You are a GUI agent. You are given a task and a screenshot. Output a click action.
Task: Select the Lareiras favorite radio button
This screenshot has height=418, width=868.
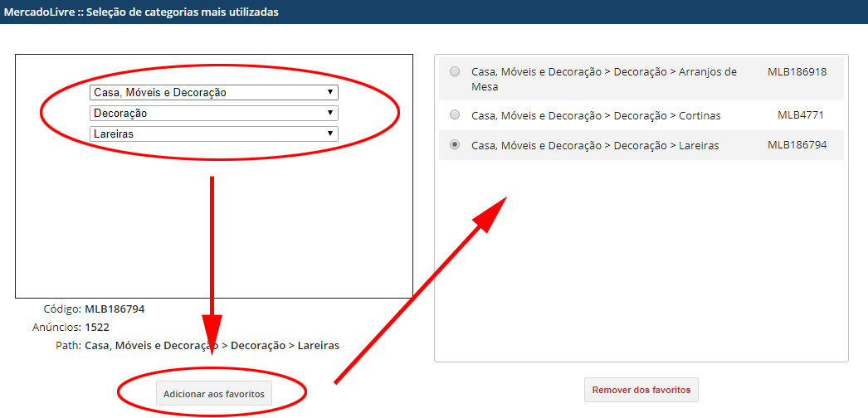(455, 145)
